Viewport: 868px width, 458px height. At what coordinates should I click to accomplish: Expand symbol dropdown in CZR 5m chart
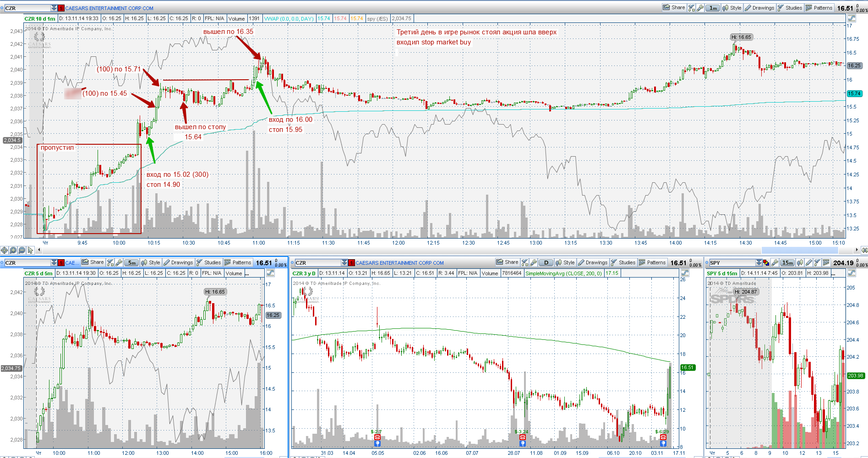click(x=54, y=262)
